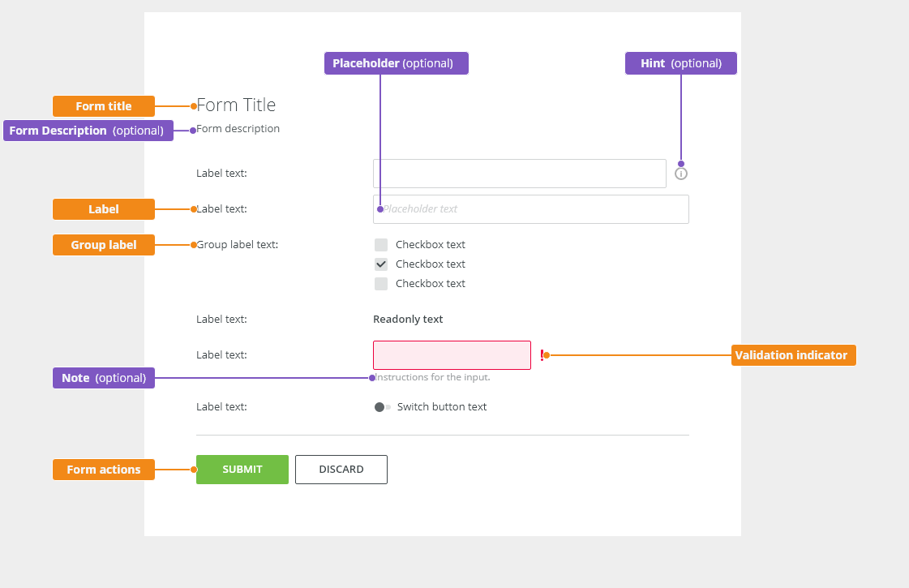The image size is (909, 588).
Task: Click the Switch button text label
Action: (442, 407)
